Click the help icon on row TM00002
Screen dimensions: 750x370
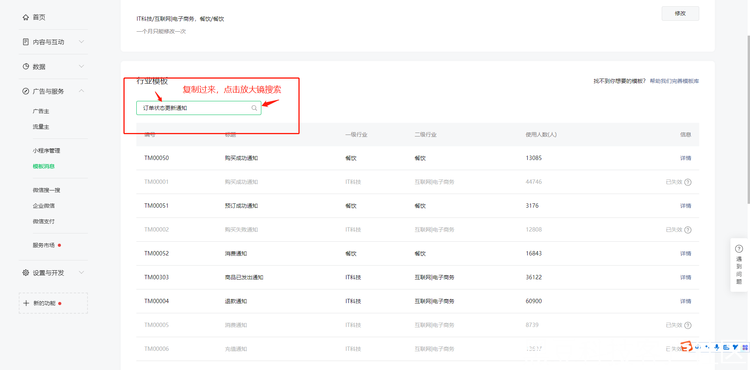click(x=688, y=230)
